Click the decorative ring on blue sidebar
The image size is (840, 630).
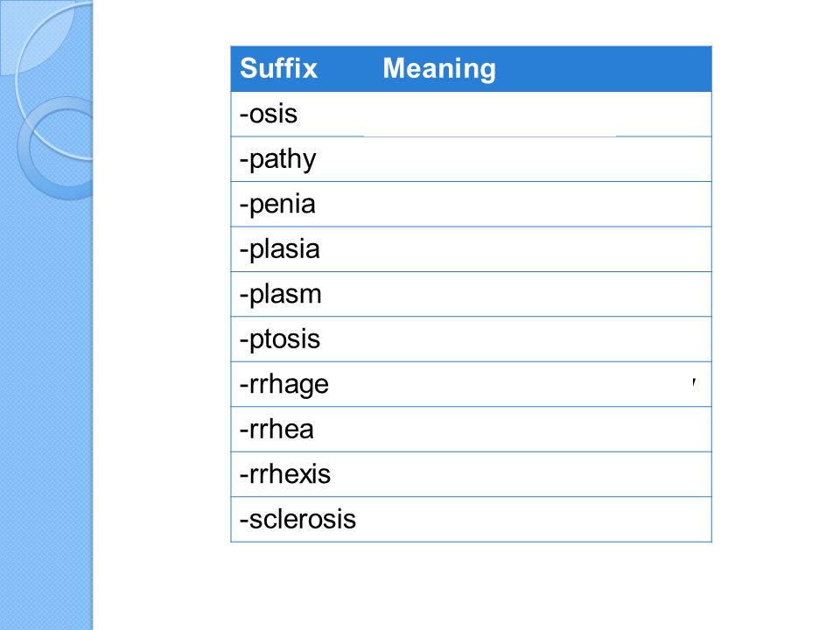click(56, 149)
